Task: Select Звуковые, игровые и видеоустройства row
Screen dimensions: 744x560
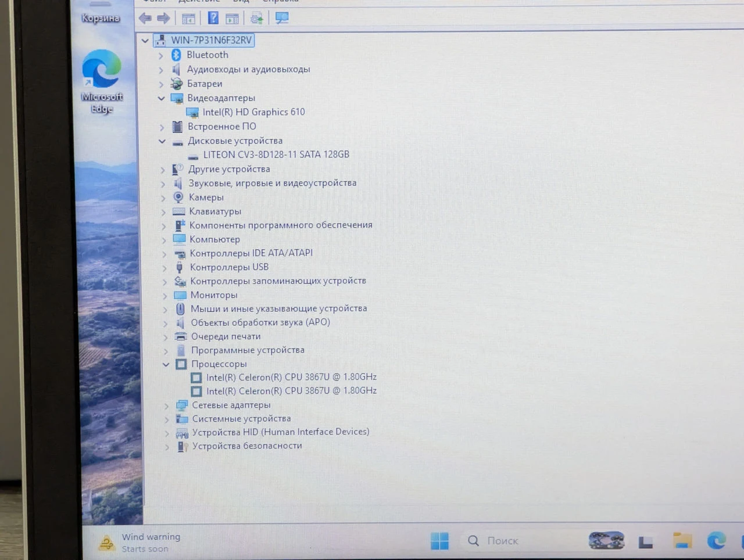Action: (x=272, y=183)
